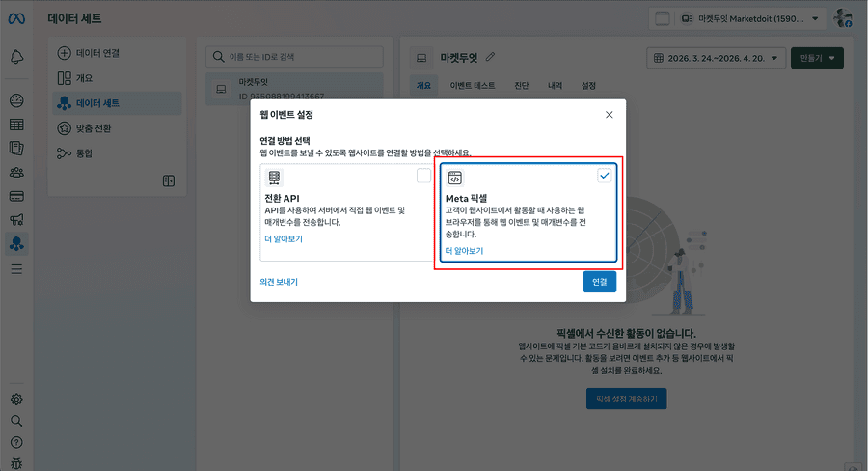Screen dimensions: 868x471
Task: Click the dataset search field
Action: pos(294,57)
